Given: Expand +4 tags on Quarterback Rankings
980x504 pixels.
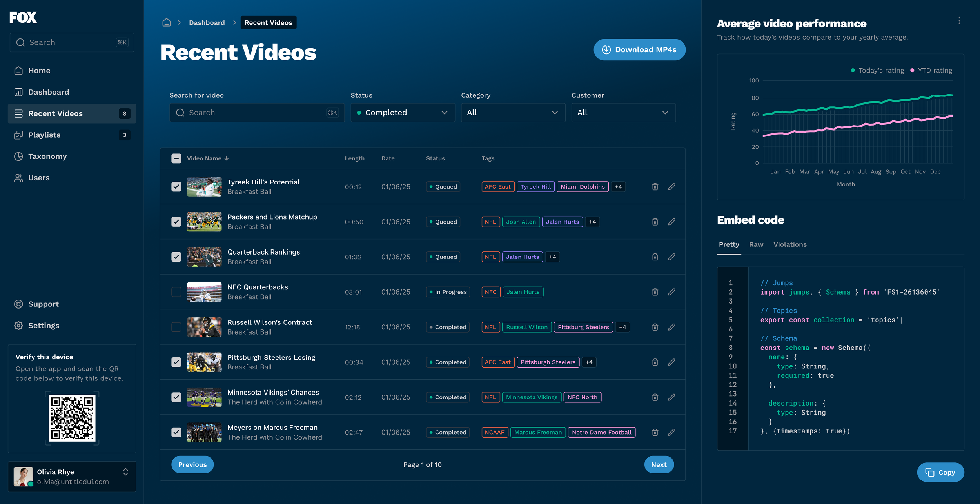Looking at the screenshot, I should (552, 257).
